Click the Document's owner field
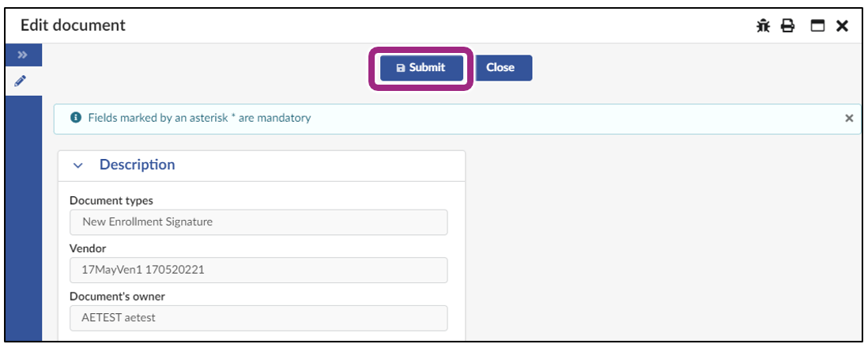Image resolution: width=868 pixels, height=348 pixels. 259,318
